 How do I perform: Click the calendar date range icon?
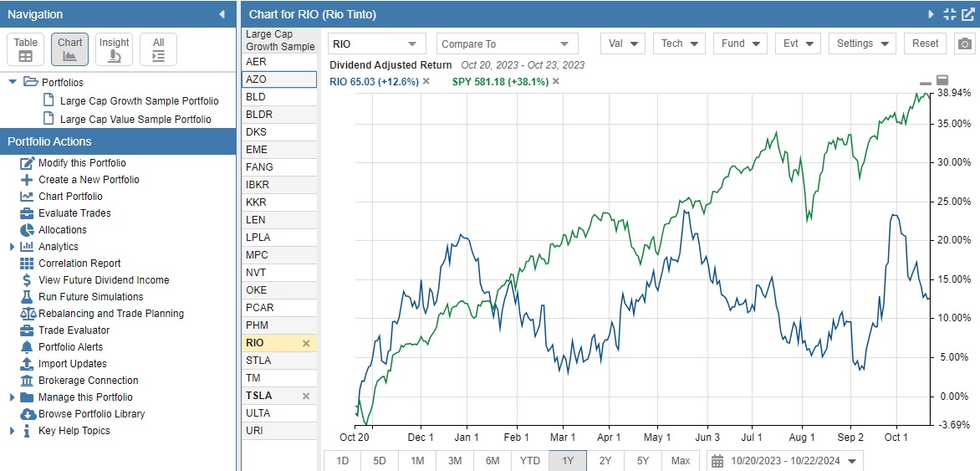717,461
